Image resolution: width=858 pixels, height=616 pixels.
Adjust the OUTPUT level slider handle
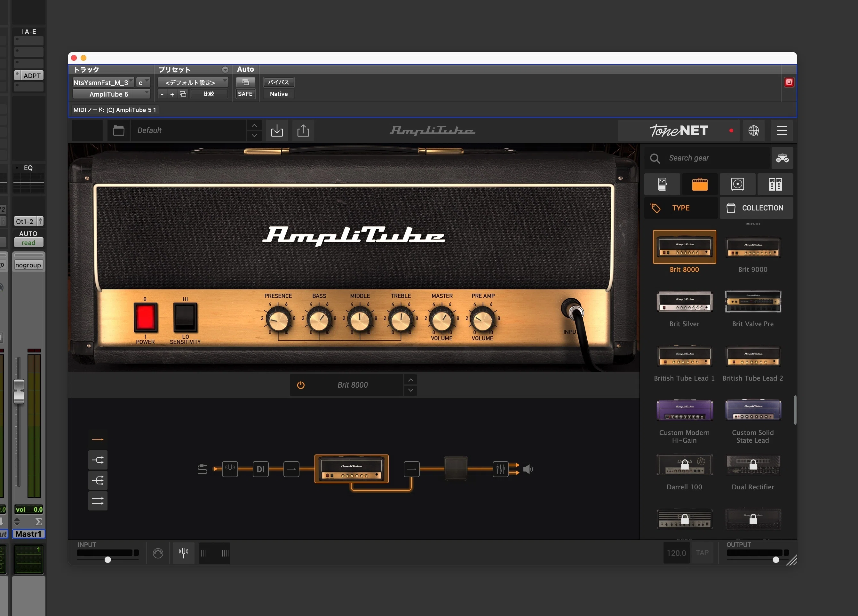[x=776, y=560]
